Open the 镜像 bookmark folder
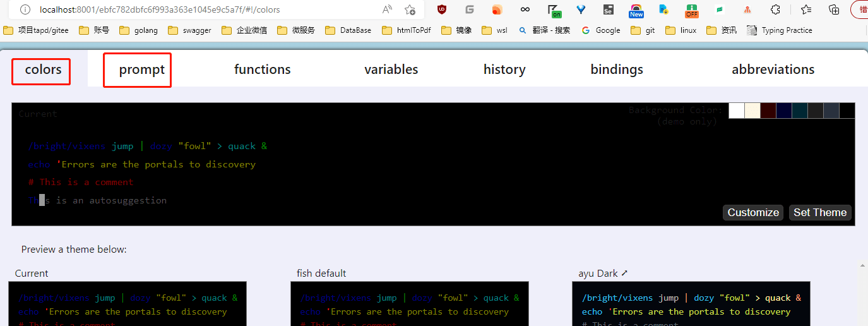The width and height of the screenshot is (868, 326). [456, 30]
